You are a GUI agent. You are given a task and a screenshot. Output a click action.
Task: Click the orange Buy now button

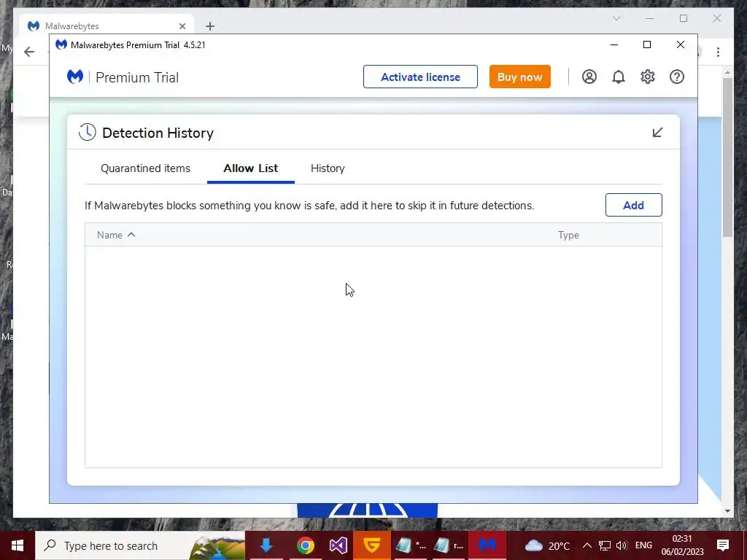(x=519, y=77)
